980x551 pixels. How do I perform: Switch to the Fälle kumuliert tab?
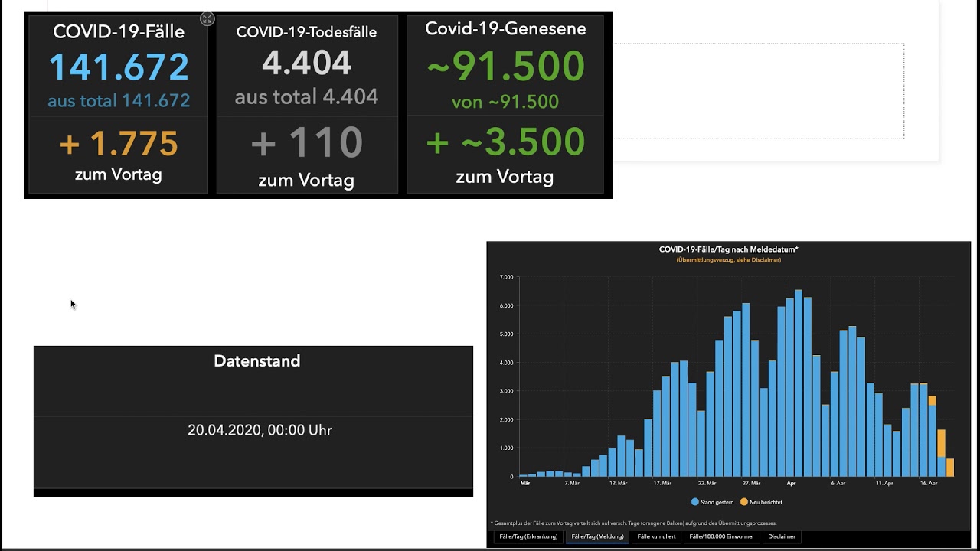[656, 536]
